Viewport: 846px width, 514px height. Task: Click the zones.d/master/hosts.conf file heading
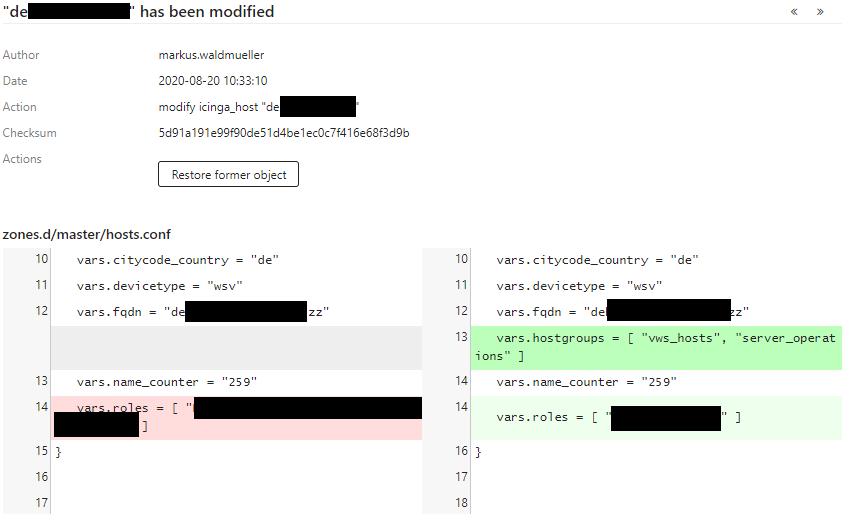coord(86,235)
